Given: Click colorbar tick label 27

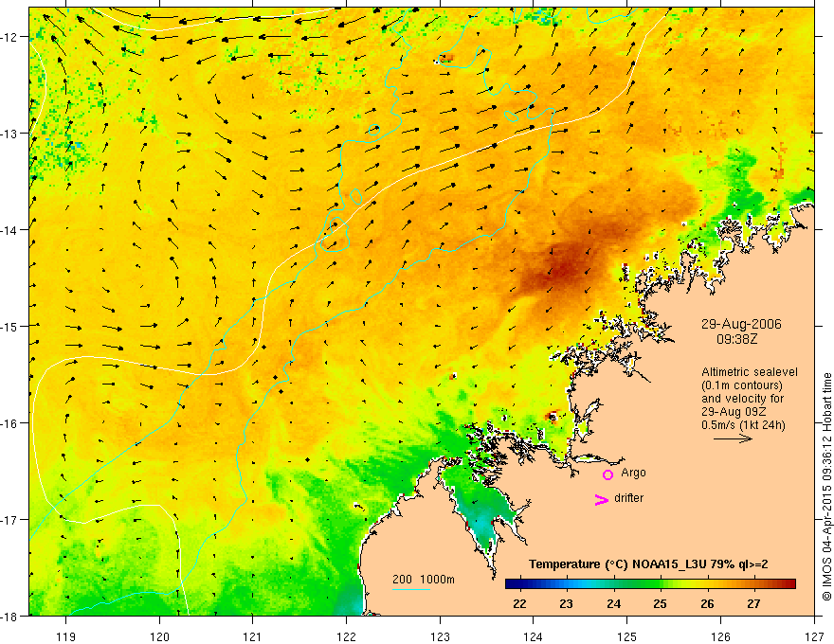Looking at the screenshot, I should click(x=753, y=603).
